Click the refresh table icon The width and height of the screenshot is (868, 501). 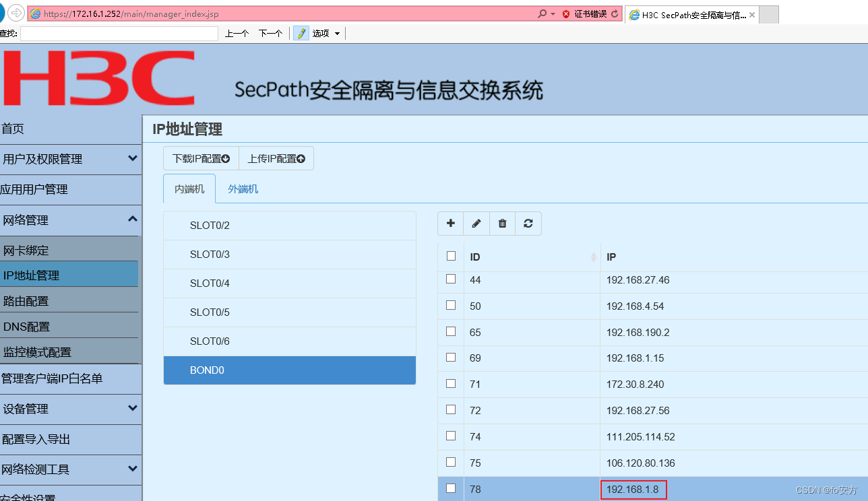528,224
